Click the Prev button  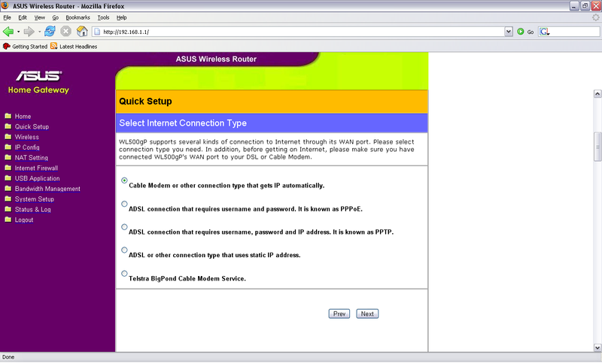point(339,314)
